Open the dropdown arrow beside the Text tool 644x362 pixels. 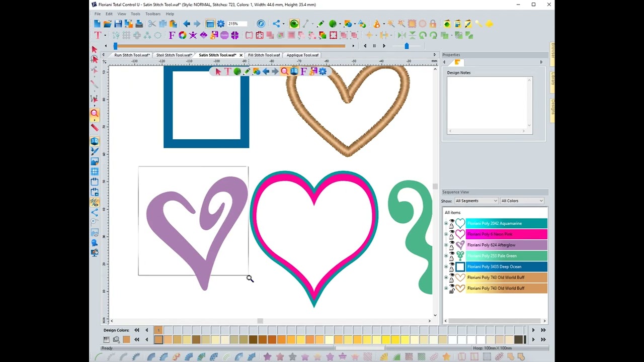(x=105, y=35)
